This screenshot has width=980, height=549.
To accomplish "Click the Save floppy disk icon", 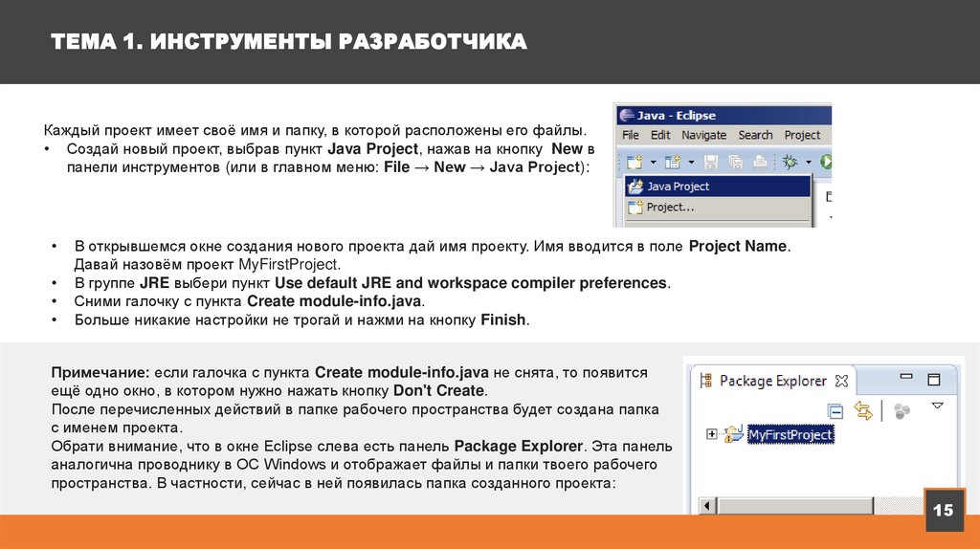I will [711, 163].
